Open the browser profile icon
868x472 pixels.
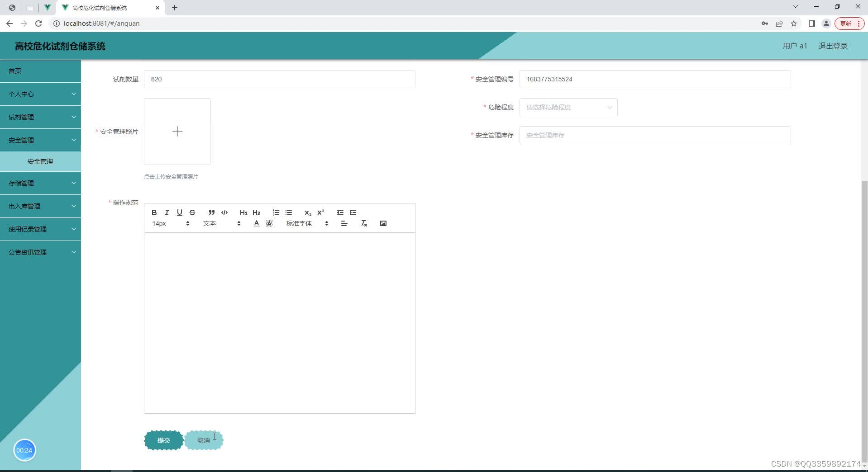coord(826,24)
